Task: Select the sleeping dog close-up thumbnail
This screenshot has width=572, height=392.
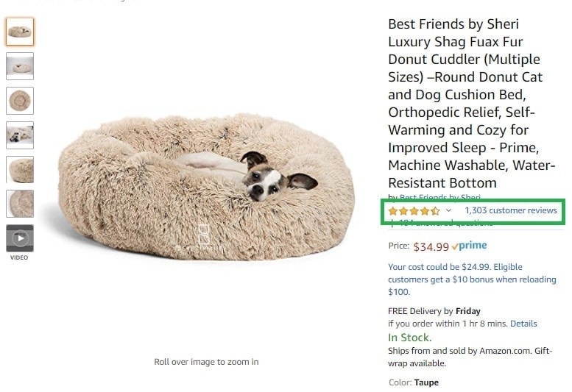Action: (20, 135)
